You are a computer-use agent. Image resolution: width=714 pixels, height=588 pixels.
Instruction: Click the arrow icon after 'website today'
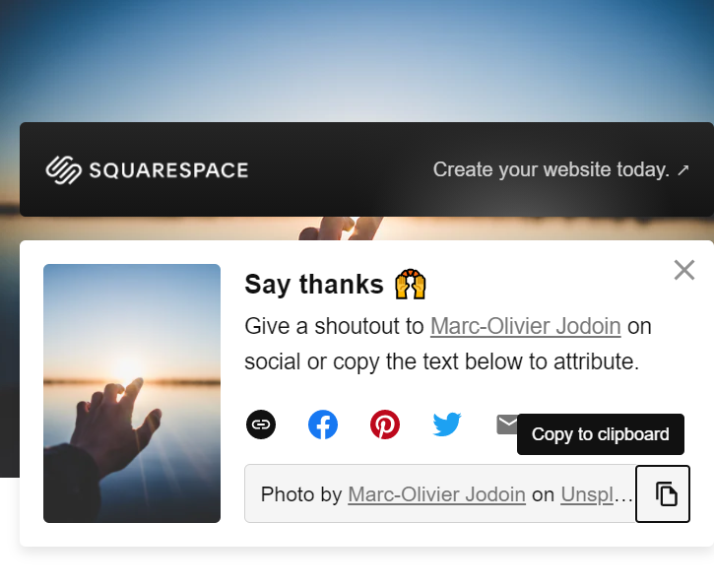click(682, 170)
